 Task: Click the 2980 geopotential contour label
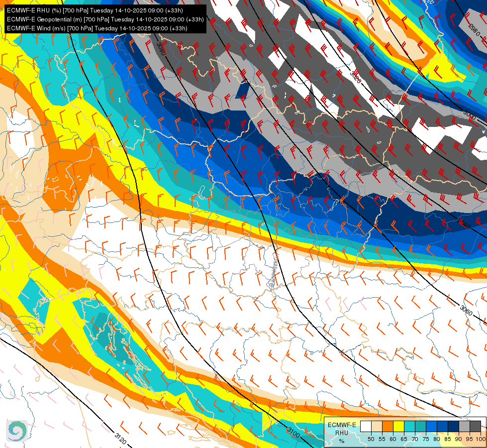[474, 30]
